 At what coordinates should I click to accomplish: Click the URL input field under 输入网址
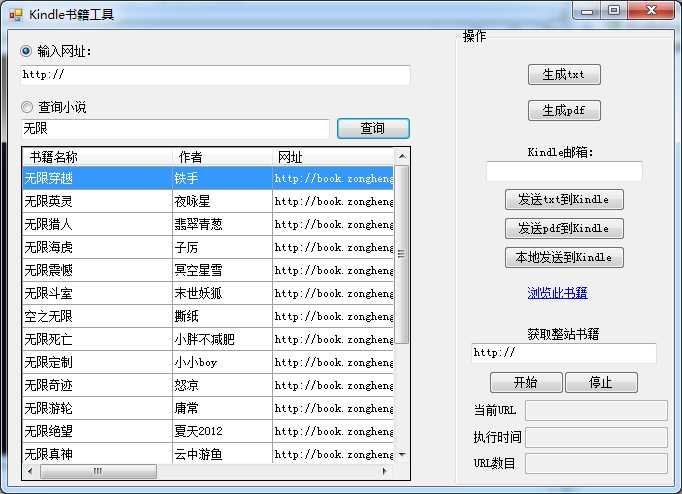(215, 75)
